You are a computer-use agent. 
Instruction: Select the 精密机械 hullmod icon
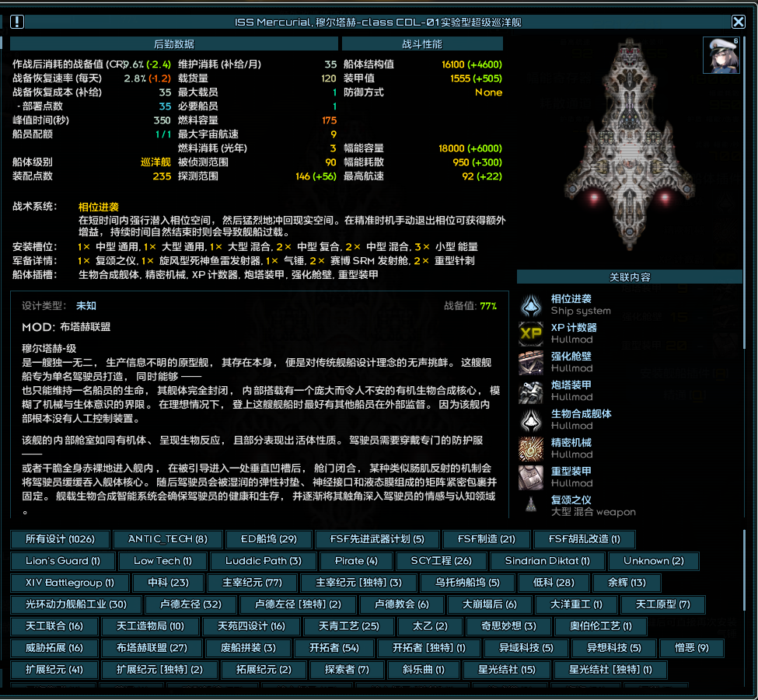click(531, 448)
